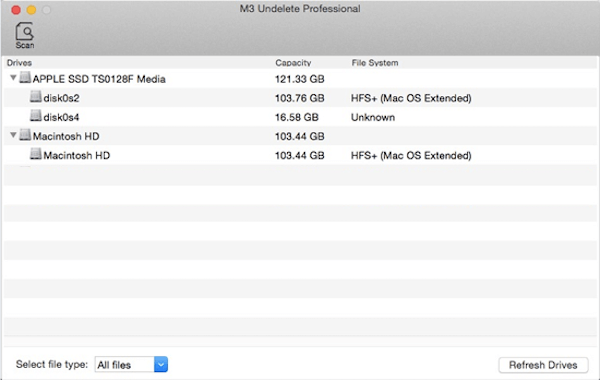Click the Scan toolbar icon
Screen dimensions: 600x380
(x=25, y=35)
